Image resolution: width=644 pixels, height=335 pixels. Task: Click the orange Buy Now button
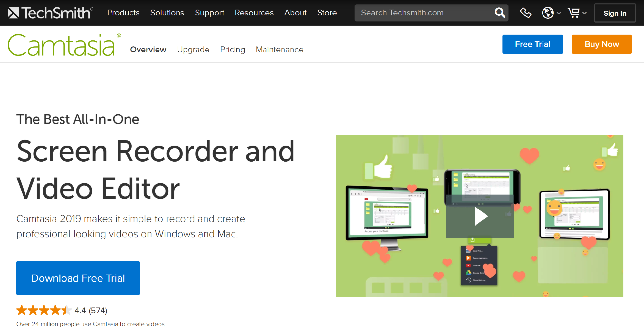(x=601, y=44)
